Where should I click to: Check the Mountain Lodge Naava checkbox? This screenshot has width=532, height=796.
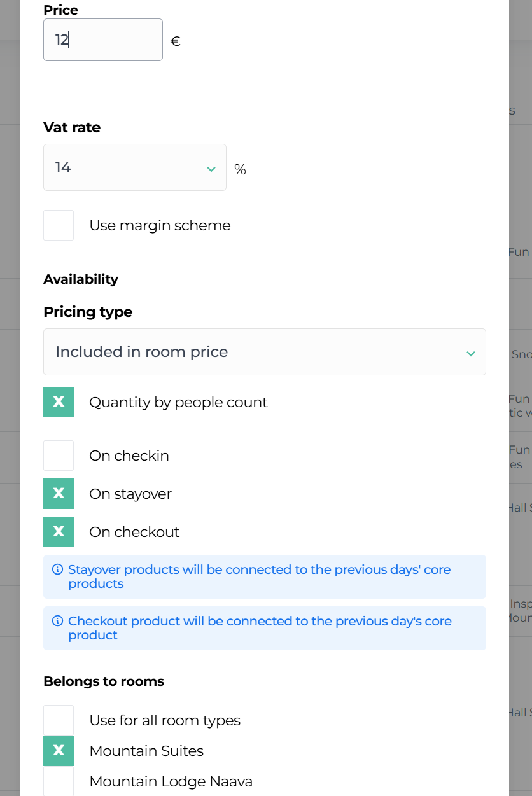[59, 781]
